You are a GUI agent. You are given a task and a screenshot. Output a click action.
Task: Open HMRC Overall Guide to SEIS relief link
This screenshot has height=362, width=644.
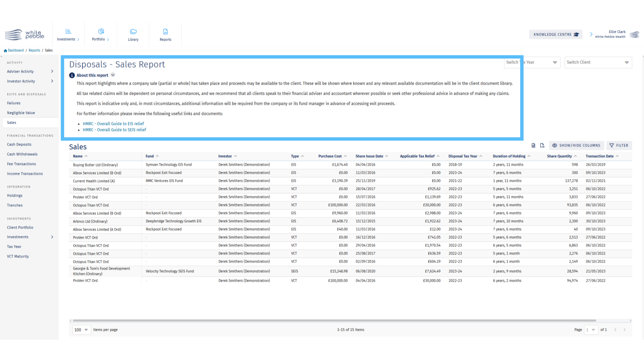point(114,130)
